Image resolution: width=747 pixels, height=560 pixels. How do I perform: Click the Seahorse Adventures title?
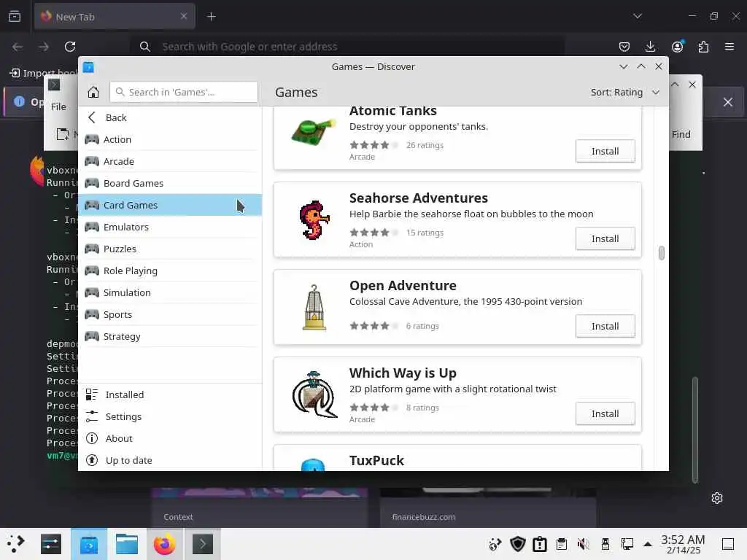418,198
